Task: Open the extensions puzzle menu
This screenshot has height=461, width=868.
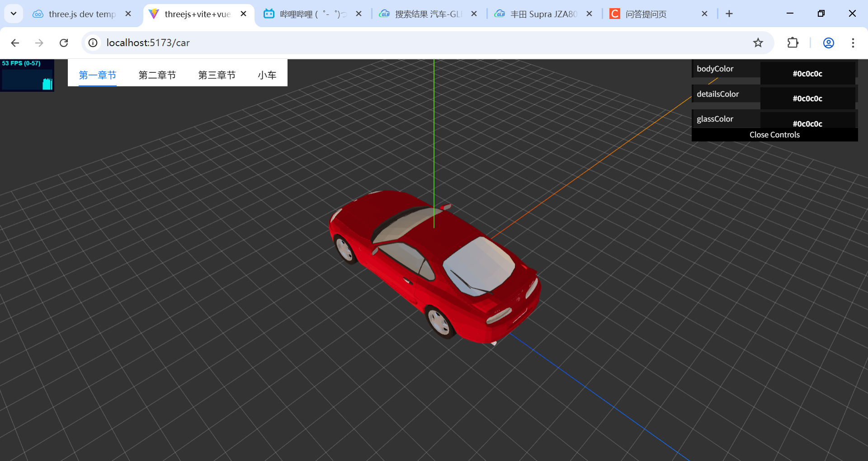Action: coord(793,43)
